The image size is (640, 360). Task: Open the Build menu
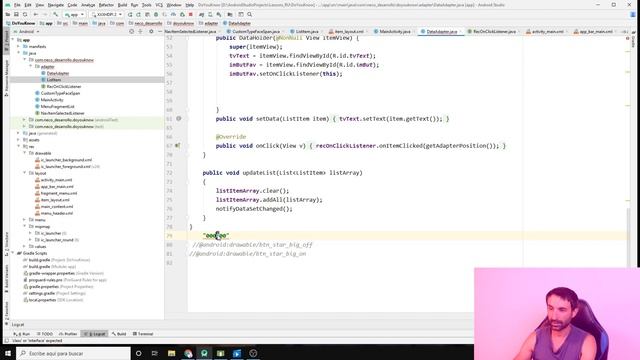(122, 5)
